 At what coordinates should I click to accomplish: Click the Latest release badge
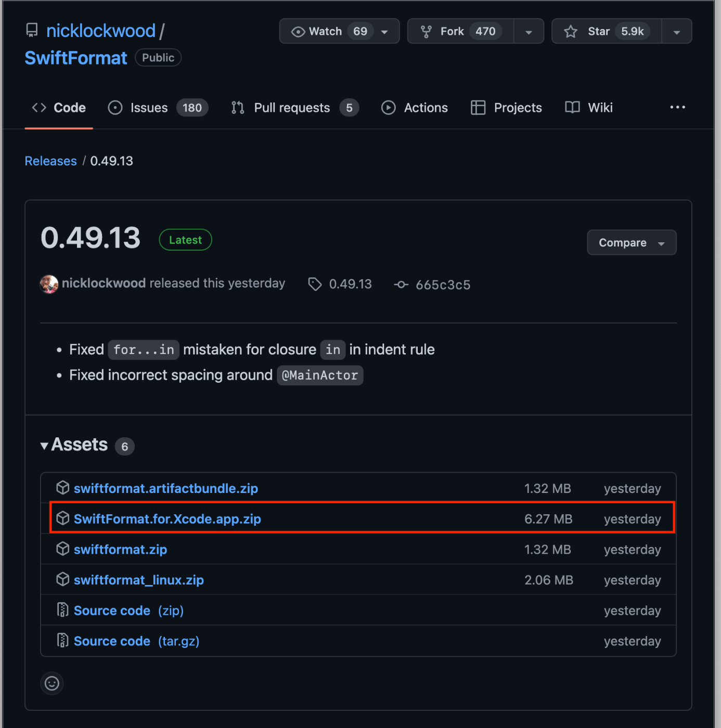(x=185, y=240)
